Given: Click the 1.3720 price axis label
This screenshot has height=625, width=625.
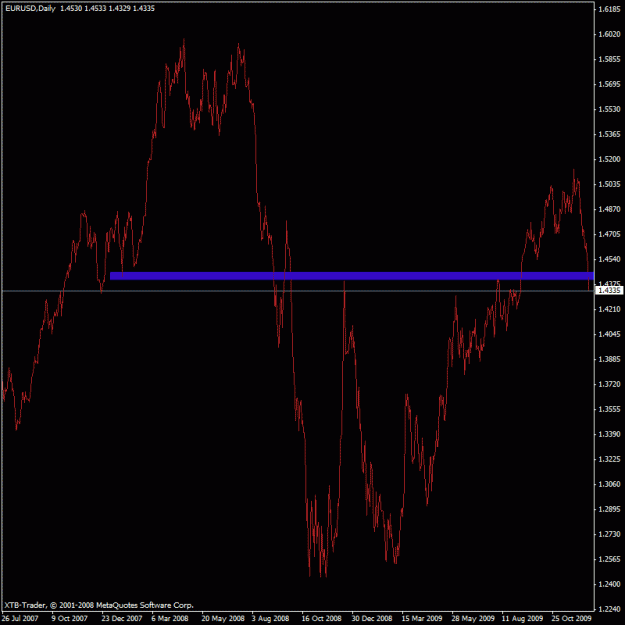Looking at the screenshot, I should tap(609, 384).
